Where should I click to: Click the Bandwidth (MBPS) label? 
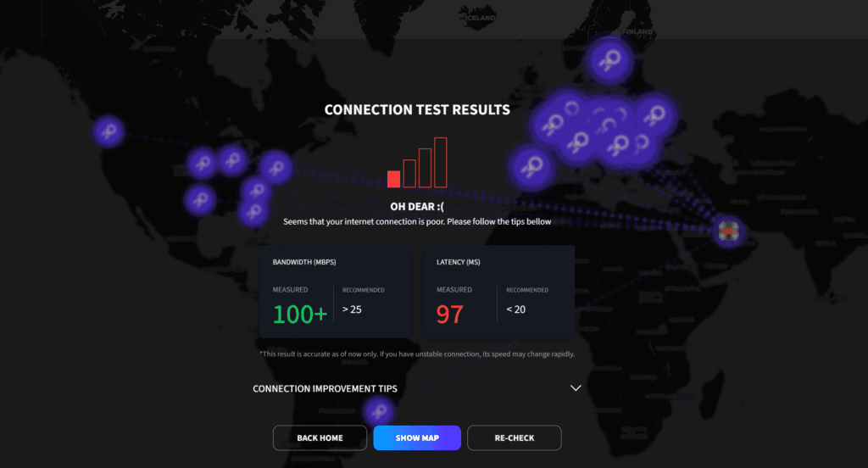[x=304, y=262]
